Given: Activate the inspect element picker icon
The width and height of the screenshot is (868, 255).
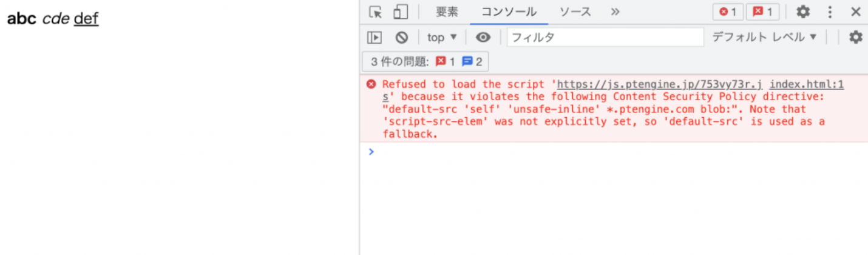Looking at the screenshot, I should [x=376, y=12].
